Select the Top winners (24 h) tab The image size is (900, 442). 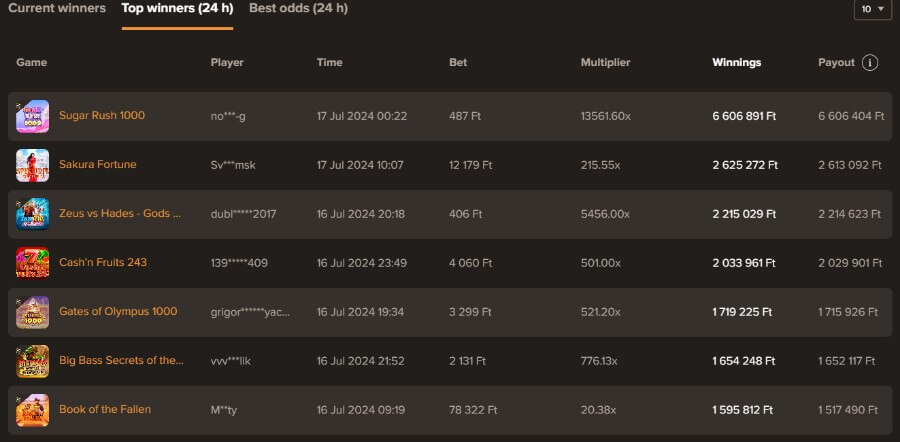(x=177, y=9)
